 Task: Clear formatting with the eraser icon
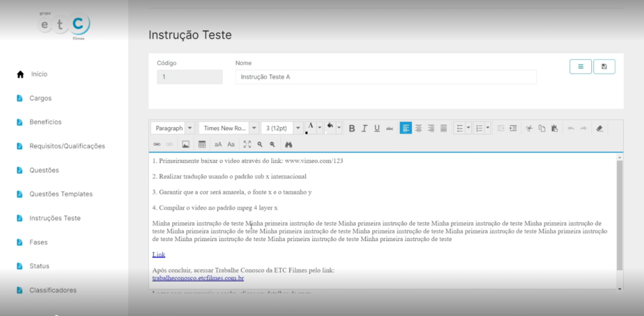(x=599, y=128)
